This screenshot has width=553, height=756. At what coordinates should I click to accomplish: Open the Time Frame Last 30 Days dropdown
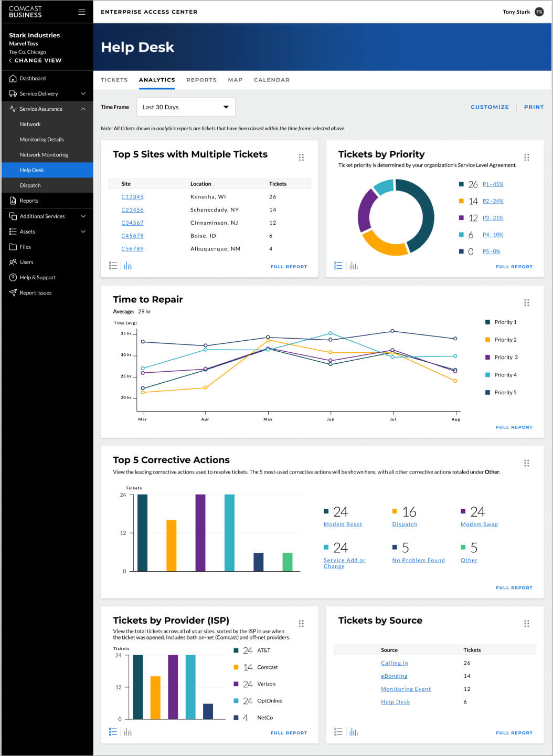186,107
